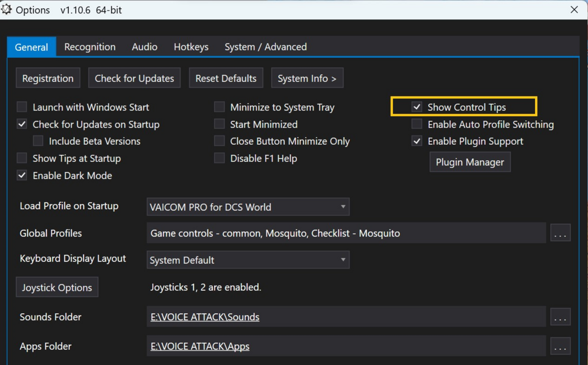Screen dimensions: 588x365
Task: Expand the System Info button
Action: (307, 78)
